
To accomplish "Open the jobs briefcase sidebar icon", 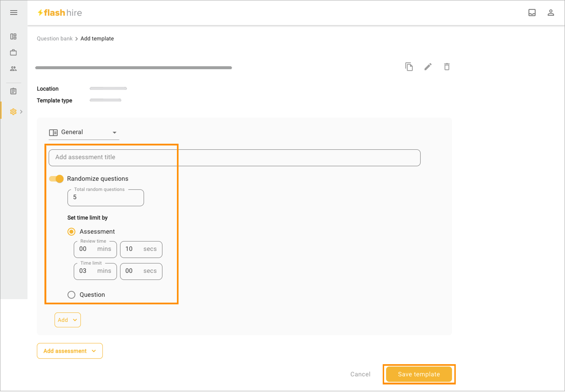I will tap(14, 53).
